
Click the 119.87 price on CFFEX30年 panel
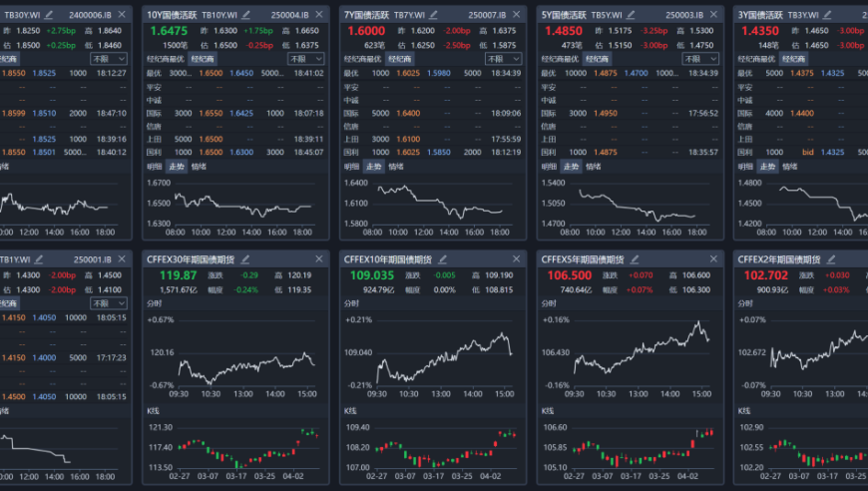click(178, 275)
